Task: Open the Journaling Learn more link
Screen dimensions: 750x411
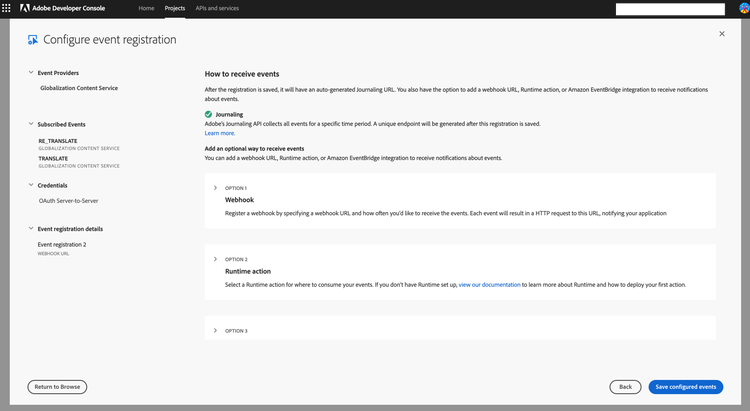Action: click(219, 133)
